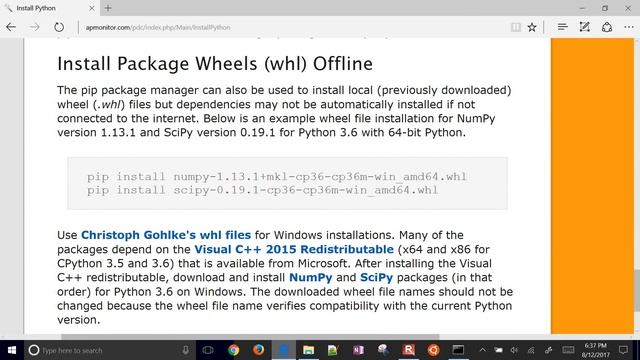
Task: Open the Windows Start menu
Action: tap(12, 350)
